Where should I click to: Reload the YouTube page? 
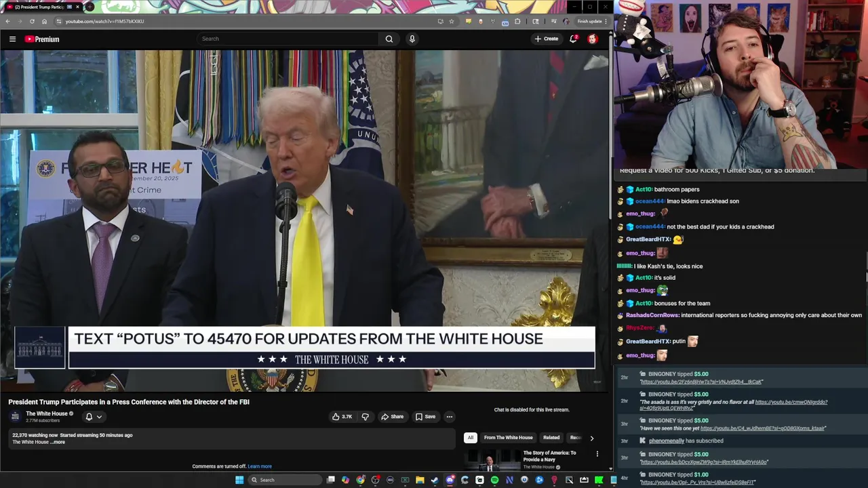(x=32, y=21)
